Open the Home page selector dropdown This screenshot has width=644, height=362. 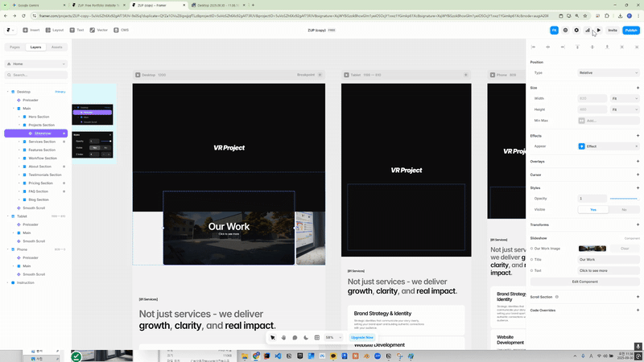tap(35, 64)
